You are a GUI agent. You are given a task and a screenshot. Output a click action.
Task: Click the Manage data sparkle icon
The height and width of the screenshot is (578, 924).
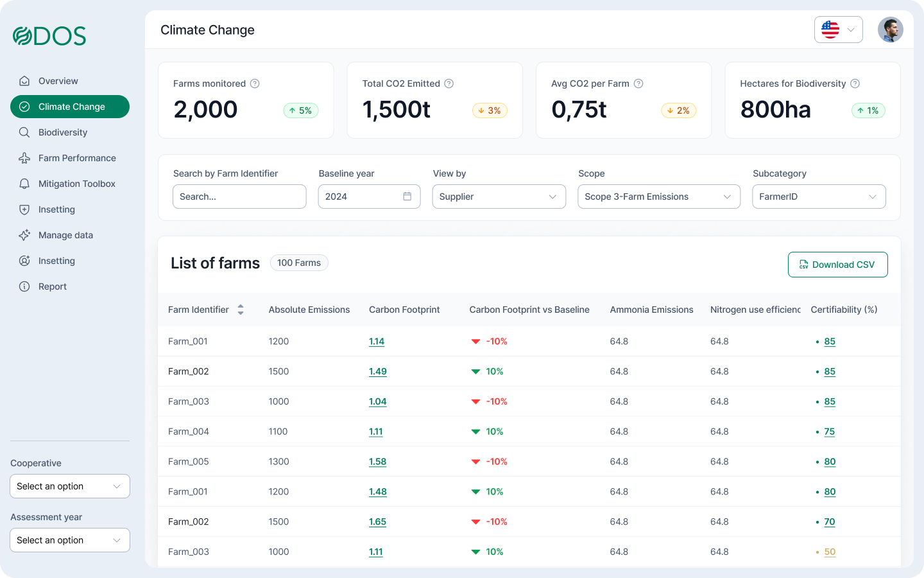pos(24,235)
